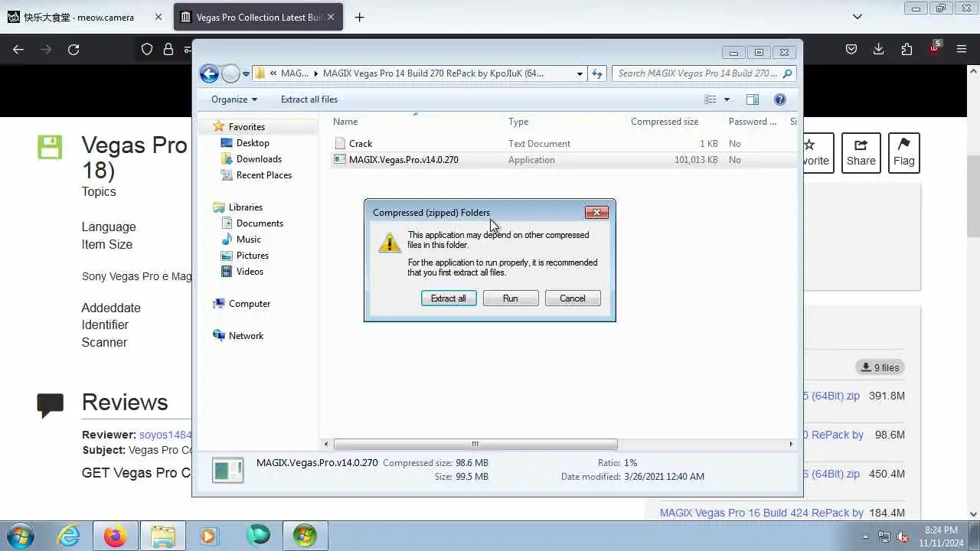Open the Pocket save icon in Firefox
Image resolution: width=980 pixels, height=551 pixels.
point(851,49)
